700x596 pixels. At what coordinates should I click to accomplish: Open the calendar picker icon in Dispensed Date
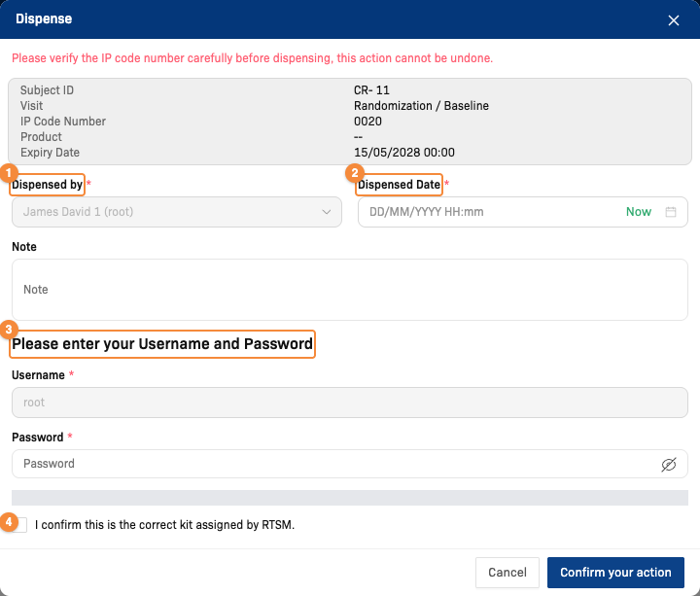pyautogui.click(x=671, y=212)
